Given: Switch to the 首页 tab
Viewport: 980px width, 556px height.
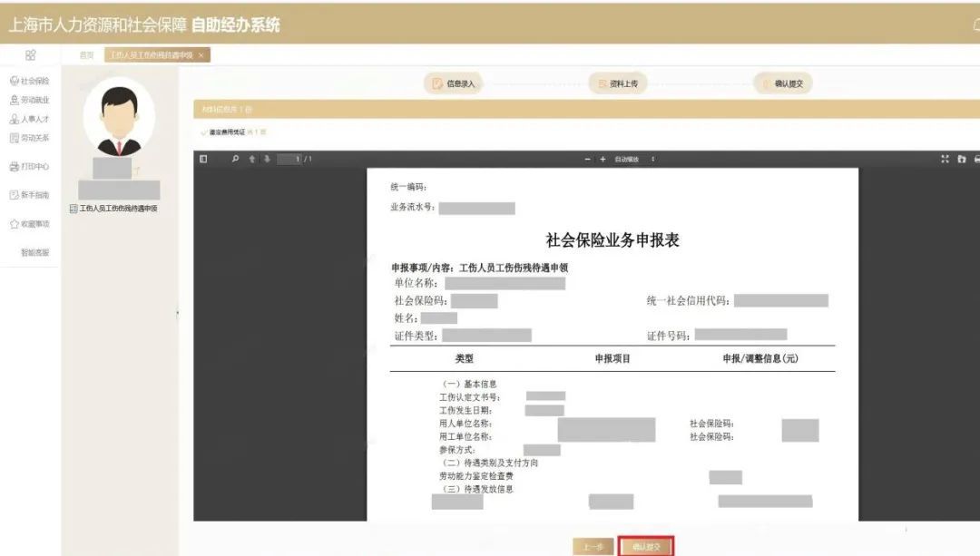Looking at the screenshot, I should pos(87,55).
